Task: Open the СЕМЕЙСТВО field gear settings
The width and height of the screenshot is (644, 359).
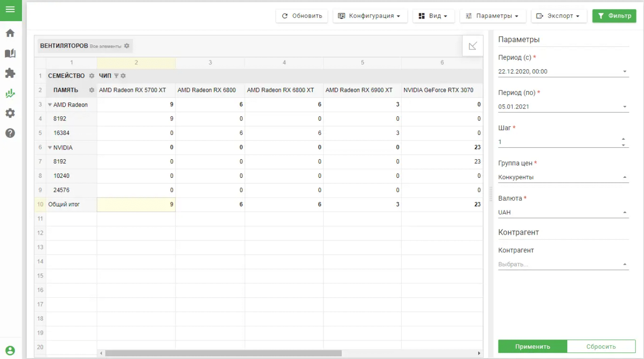Action: click(92, 76)
